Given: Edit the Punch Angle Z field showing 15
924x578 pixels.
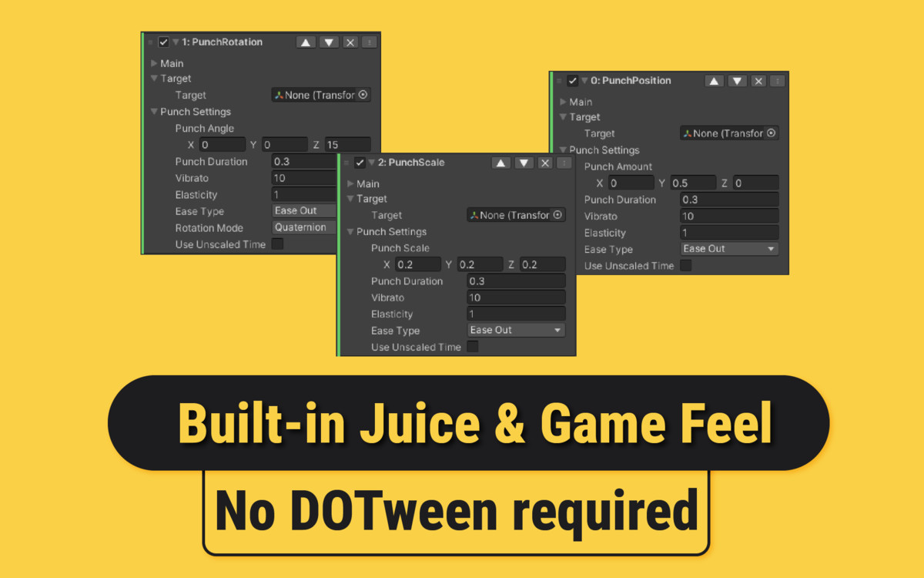Looking at the screenshot, I should pos(347,144).
